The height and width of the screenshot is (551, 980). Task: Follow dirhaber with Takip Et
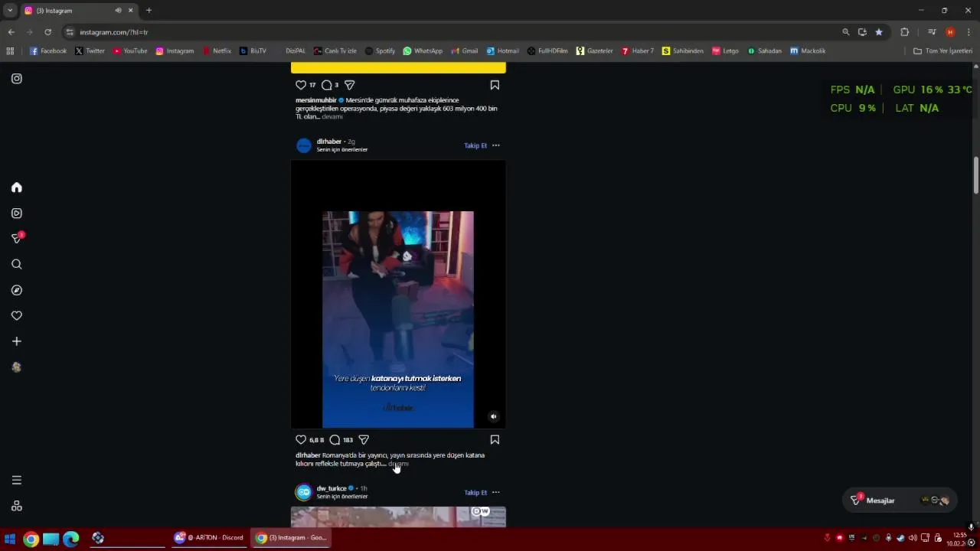coord(475,145)
